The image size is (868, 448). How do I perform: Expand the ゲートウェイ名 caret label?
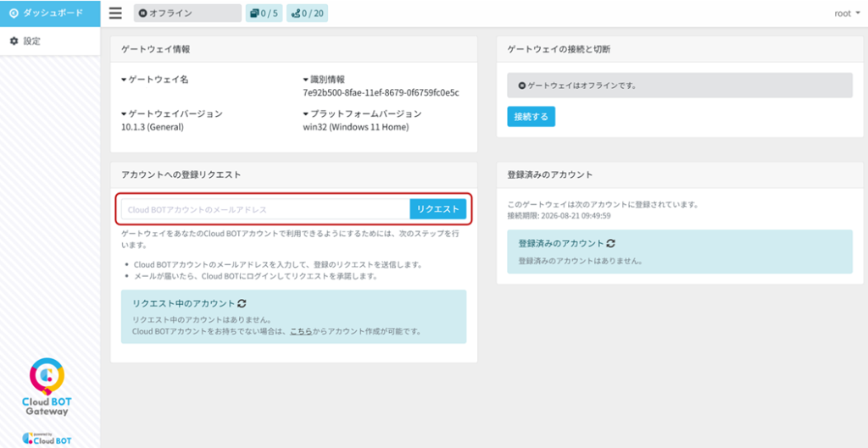point(155,80)
